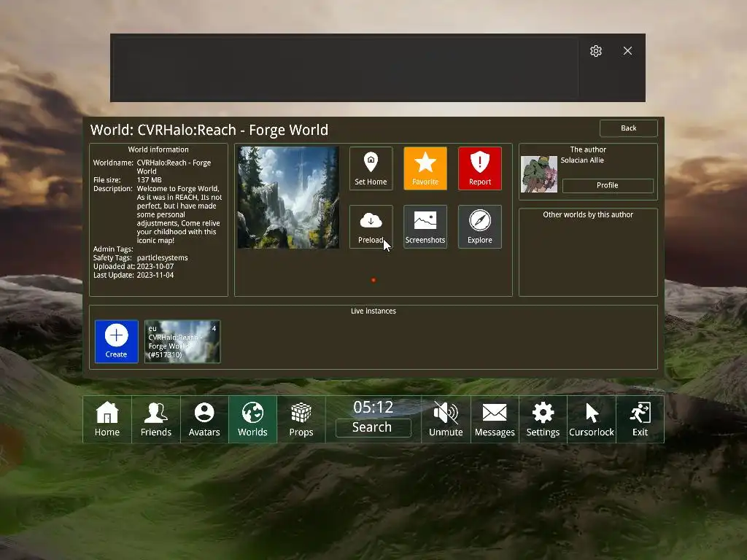This screenshot has width=747, height=560.
Task: Go back with the Back button
Action: [x=628, y=128]
